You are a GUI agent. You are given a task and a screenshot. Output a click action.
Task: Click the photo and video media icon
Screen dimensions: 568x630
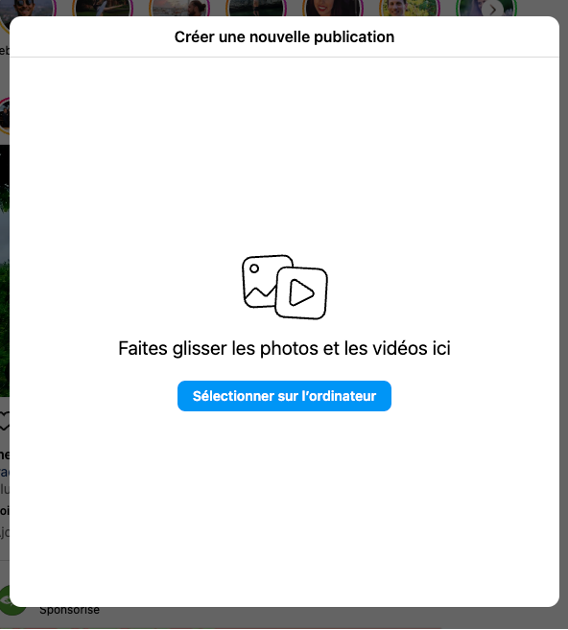(x=285, y=287)
